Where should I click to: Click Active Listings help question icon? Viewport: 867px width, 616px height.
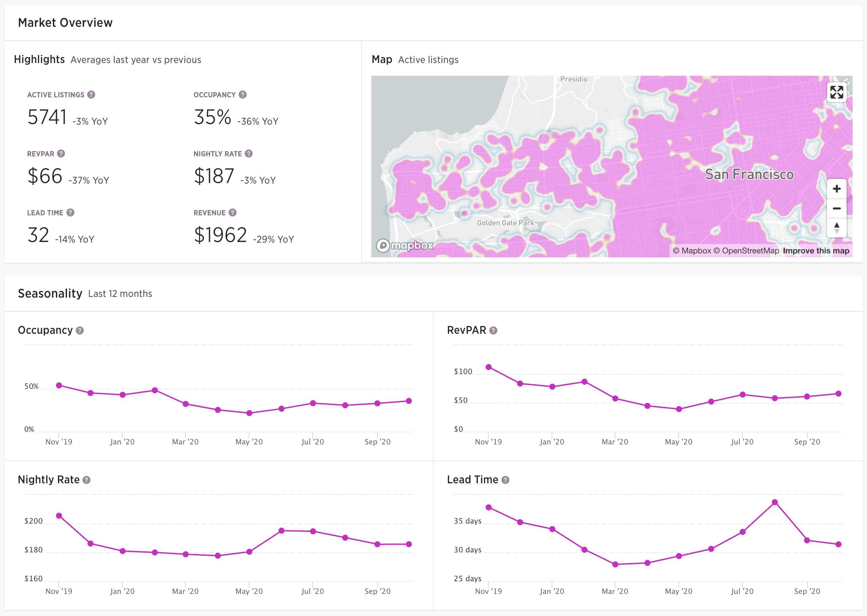click(x=91, y=95)
